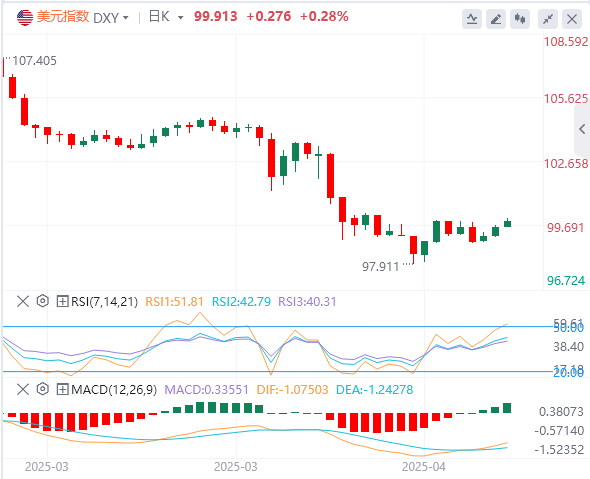Image resolution: width=590 pixels, height=479 pixels.
Task: Click the 0.38073 MACD axis value
Action: coord(561,412)
